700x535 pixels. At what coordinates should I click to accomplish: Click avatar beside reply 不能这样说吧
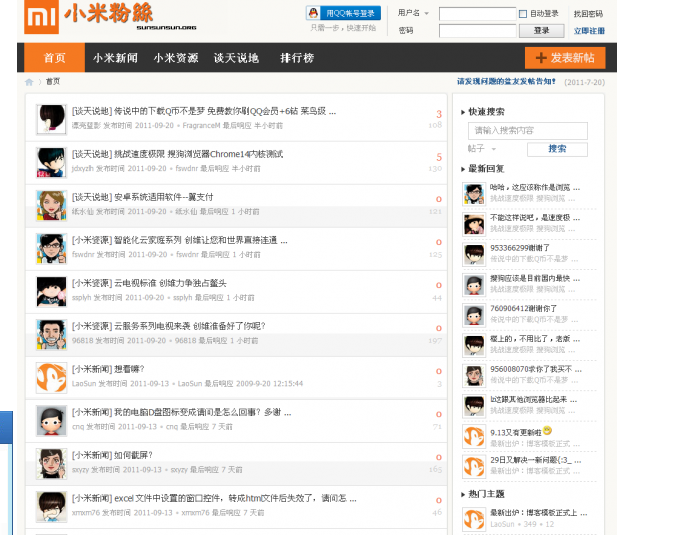click(474, 224)
